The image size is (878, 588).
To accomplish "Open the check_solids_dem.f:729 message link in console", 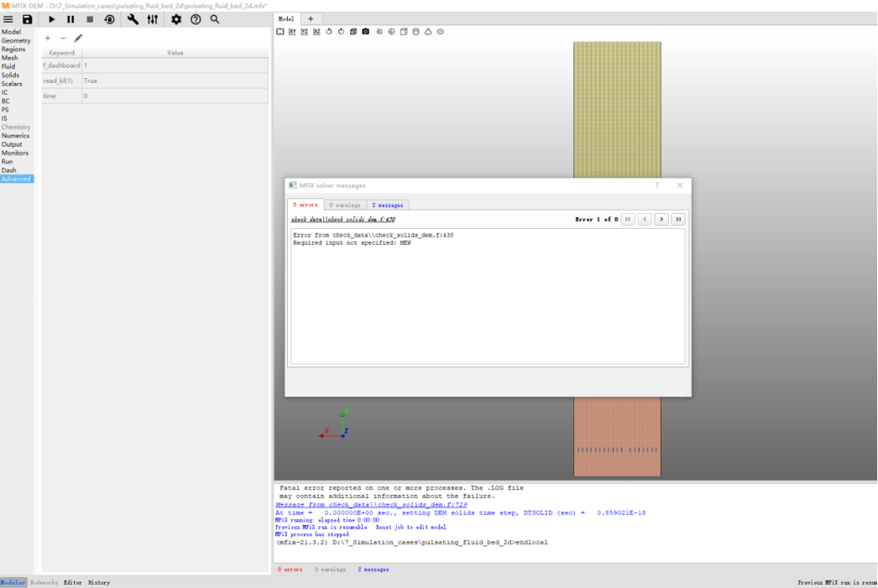I will (x=371, y=505).
